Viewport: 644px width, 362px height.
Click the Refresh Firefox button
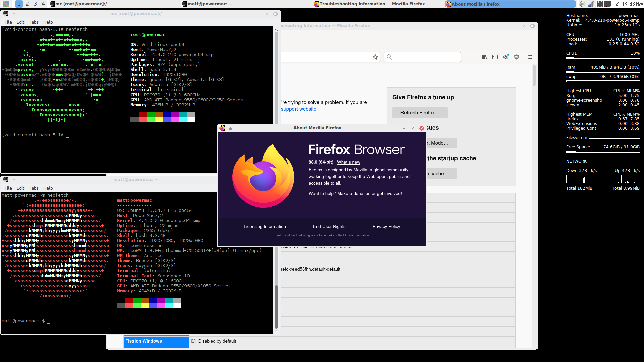point(420,113)
